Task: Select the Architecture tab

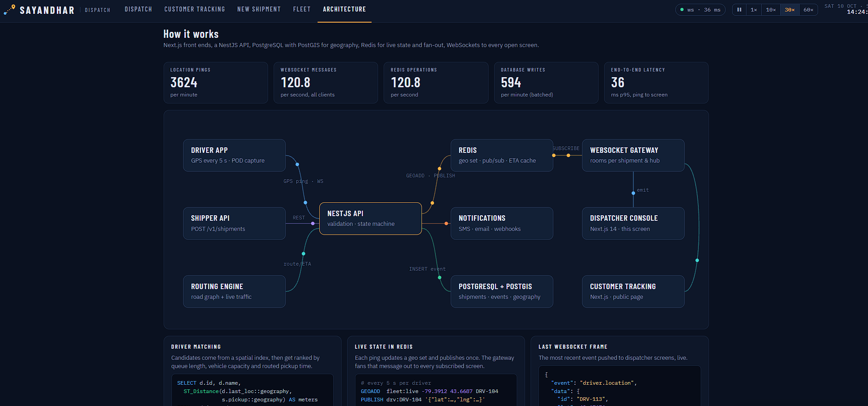Action: point(344,9)
